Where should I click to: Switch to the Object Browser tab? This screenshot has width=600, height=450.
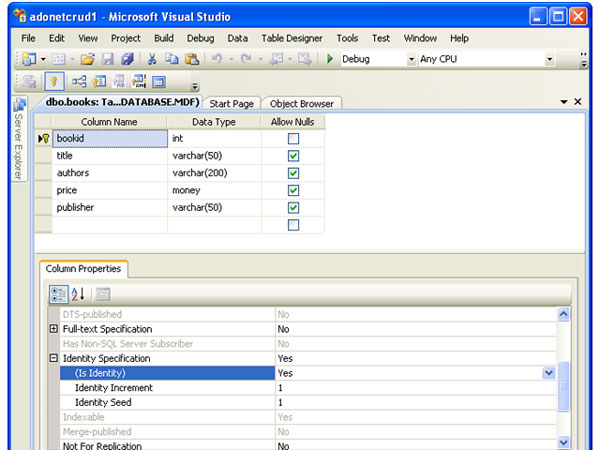[x=302, y=104]
